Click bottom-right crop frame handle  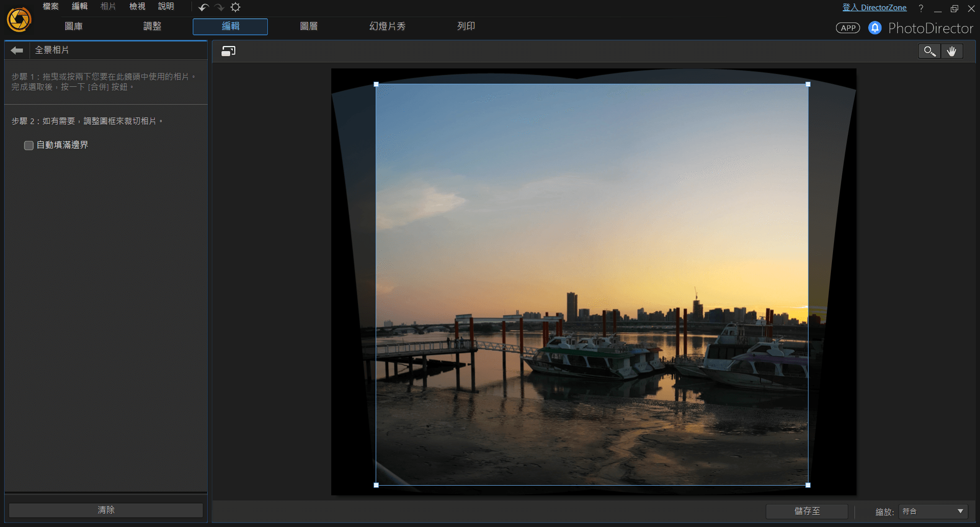[808, 485]
